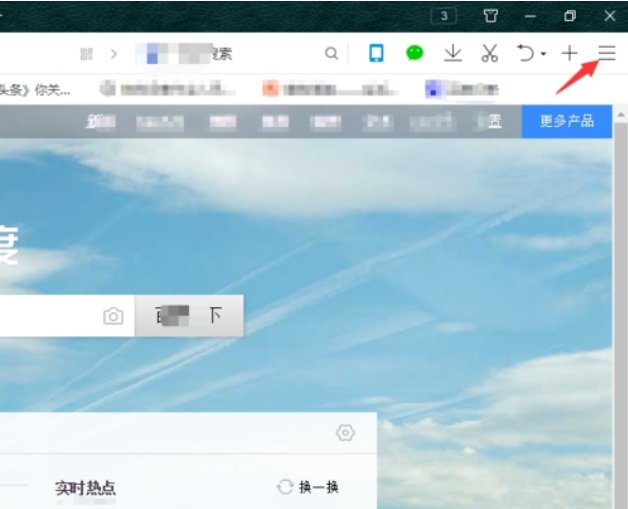The height and width of the screenshot is (509, 628).
Task: Click the page scrollbar up arrow
Action: (620, 115)
